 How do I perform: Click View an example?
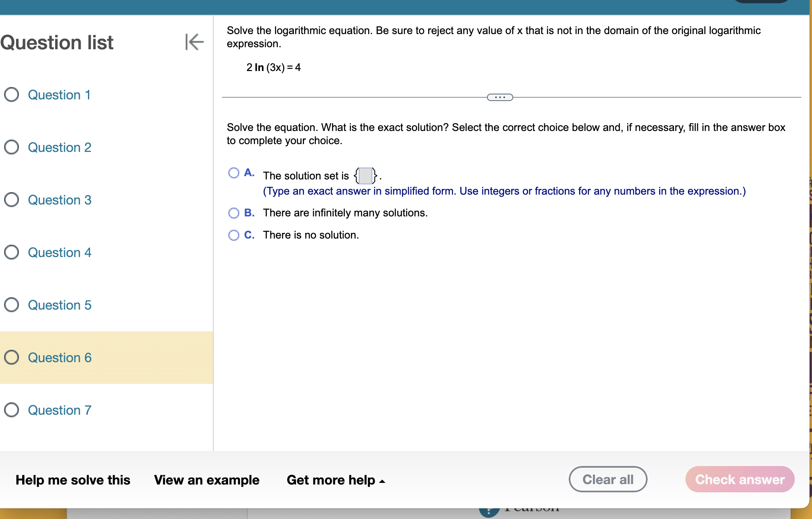pyautogui.click(x=207, y=480)
